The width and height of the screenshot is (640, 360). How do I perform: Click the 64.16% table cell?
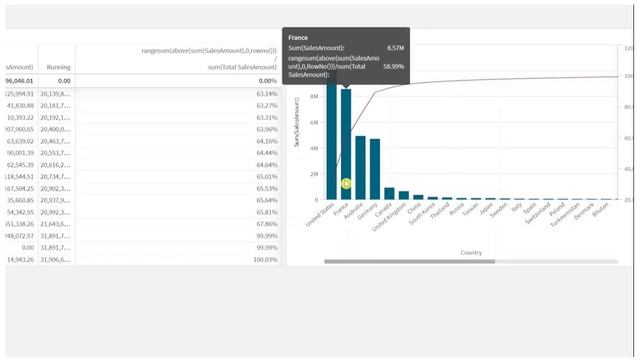click(267, 141)
